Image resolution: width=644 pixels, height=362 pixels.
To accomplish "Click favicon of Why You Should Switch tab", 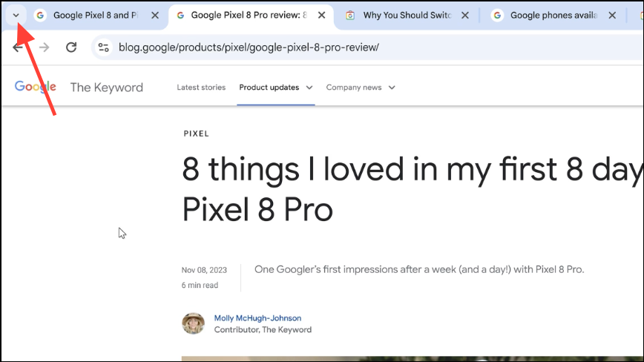I will pos(350,16).
